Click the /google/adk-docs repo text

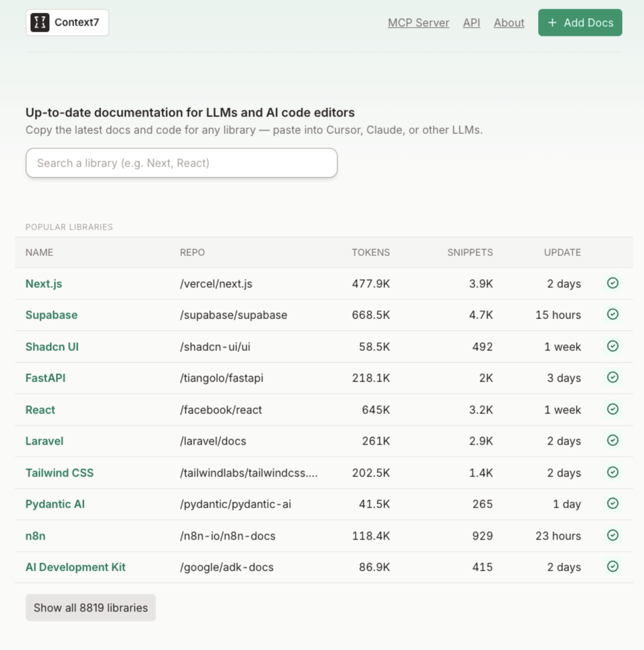227,567
